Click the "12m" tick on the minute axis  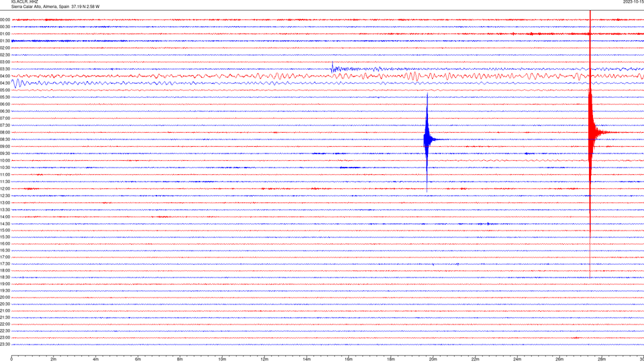[x=264, y=359]
